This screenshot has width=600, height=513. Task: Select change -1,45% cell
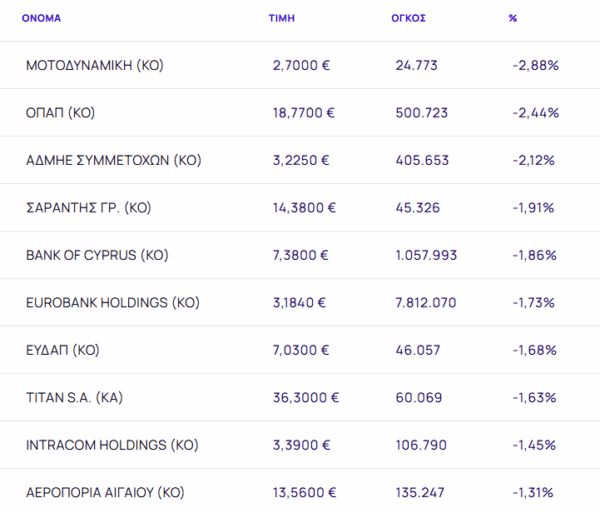coord(534,445)
